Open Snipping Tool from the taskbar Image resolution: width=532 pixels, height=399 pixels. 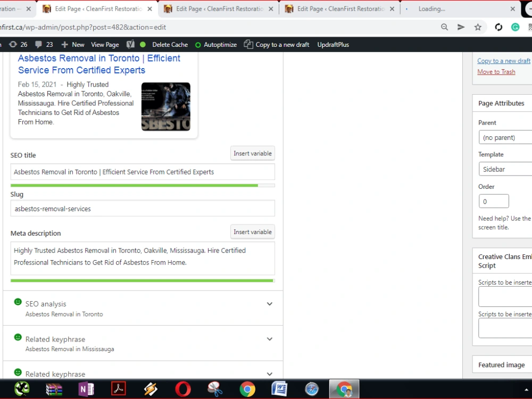coord(215,389)
